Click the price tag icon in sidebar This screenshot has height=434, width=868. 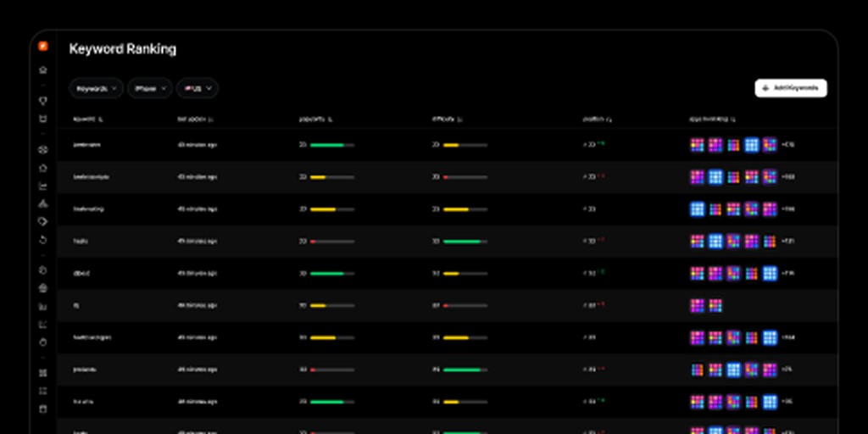pos(43,221)
